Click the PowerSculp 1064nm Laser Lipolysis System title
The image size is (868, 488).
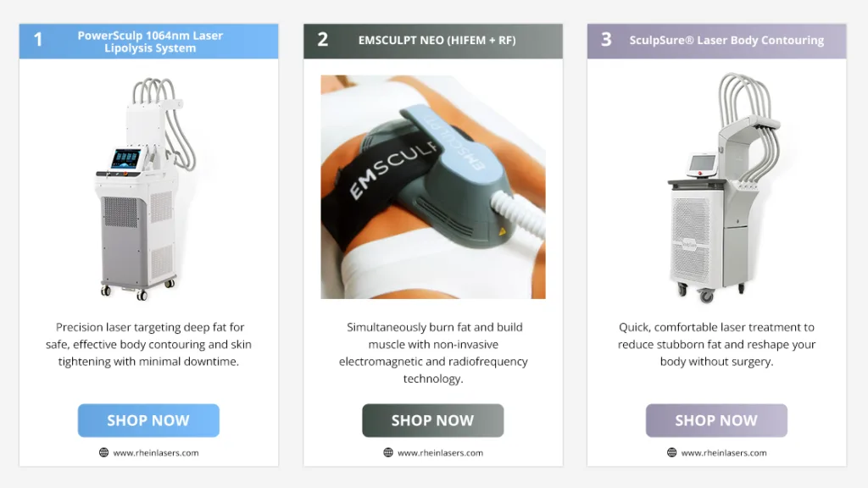coord(150,42)
